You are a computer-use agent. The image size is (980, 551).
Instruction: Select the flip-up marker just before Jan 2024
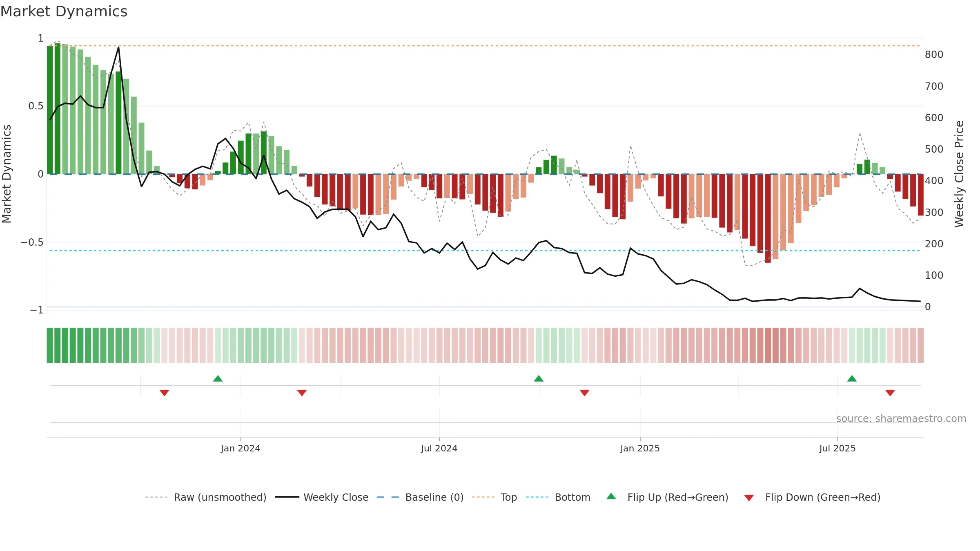coord(218,378)
